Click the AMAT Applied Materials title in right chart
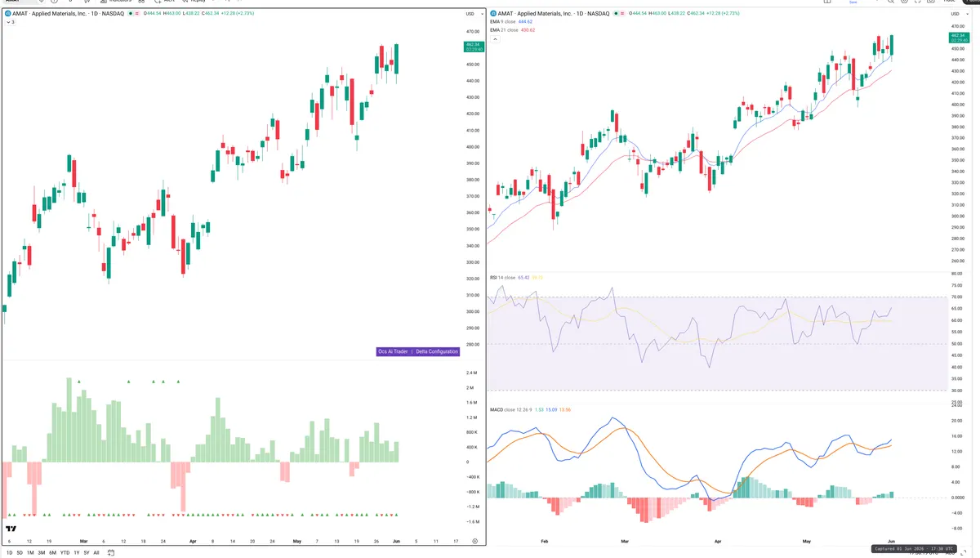 tap(555, 14)
